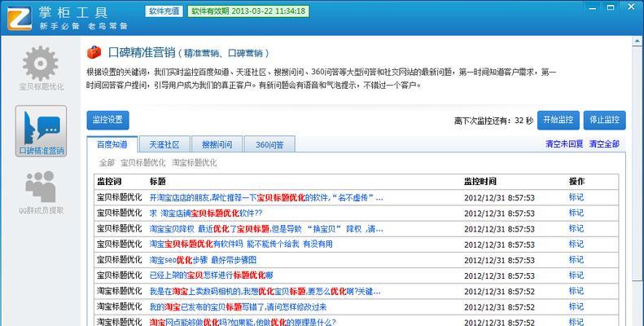Click the 清空未回复 link

tap(564, 144)
